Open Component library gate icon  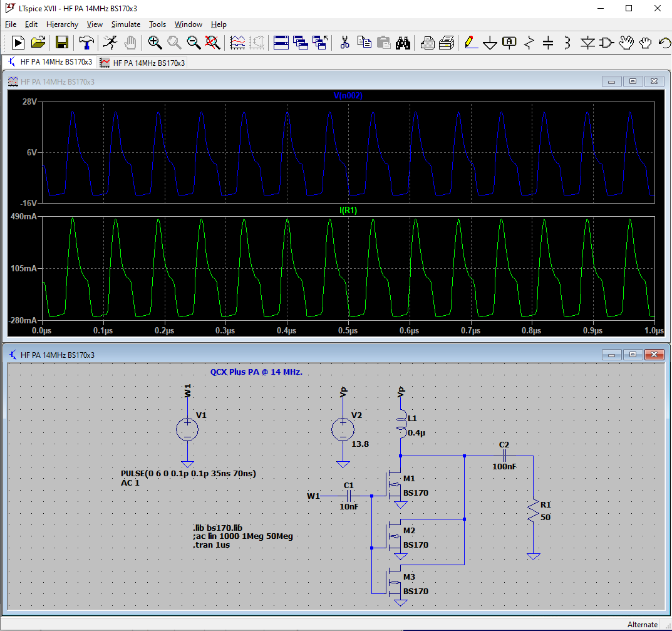pyautogui.click(x=606, y=43)
